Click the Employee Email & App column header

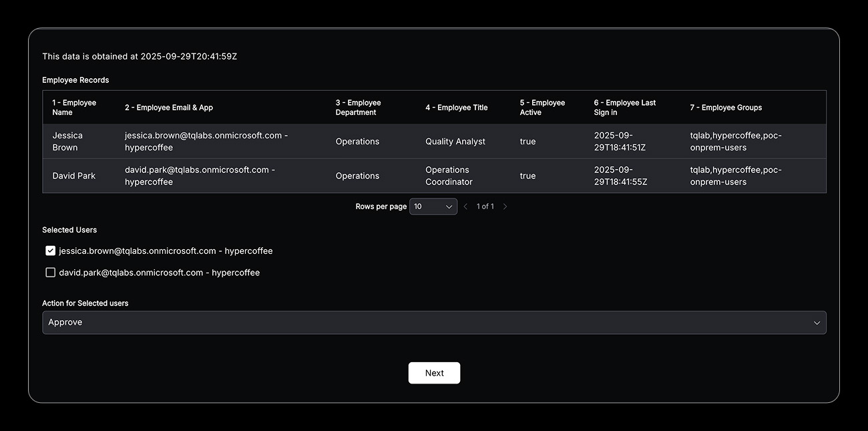click(169, 108)
